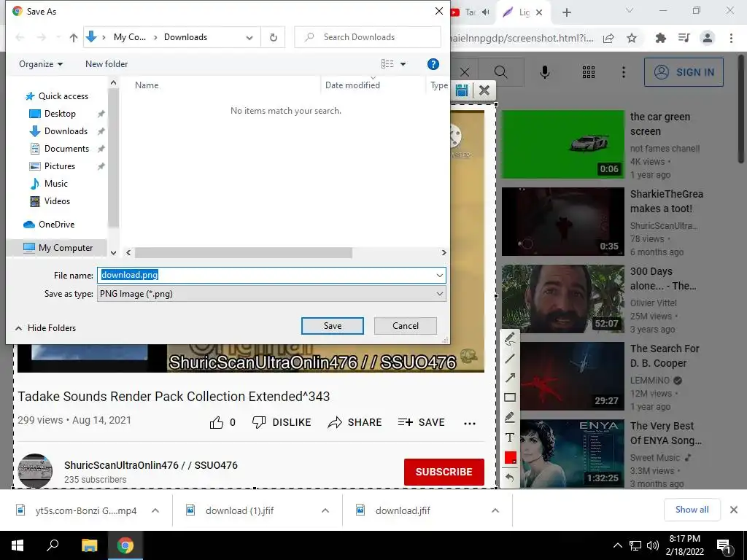This screenshot has height=560, width=747.
Task: Open a new Chrome tab
Action: click(566, 12)
